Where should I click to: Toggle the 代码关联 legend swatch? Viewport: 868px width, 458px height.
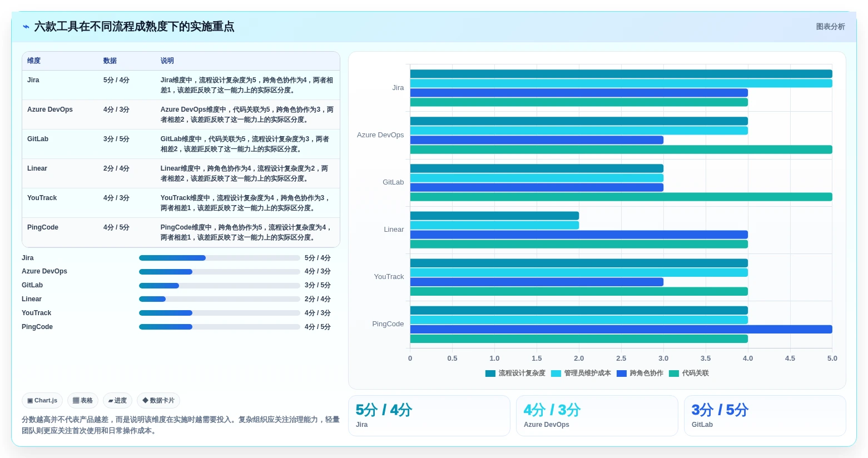[673, 374]
